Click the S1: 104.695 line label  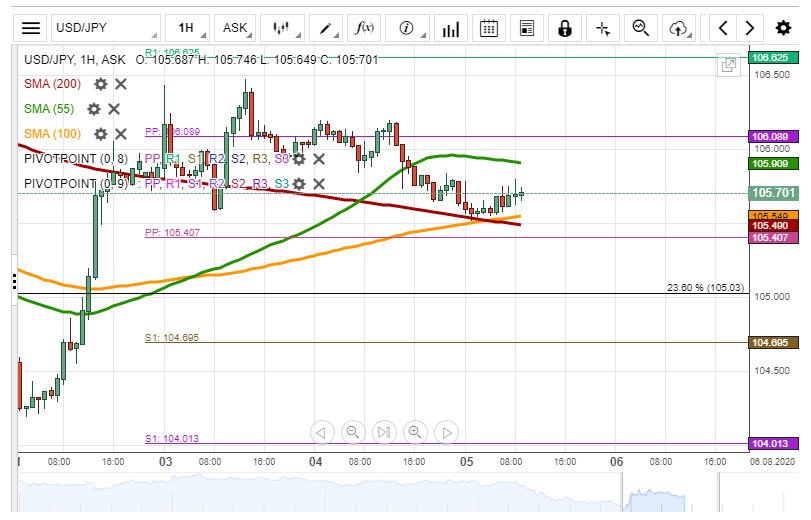[x=172, y=337]
